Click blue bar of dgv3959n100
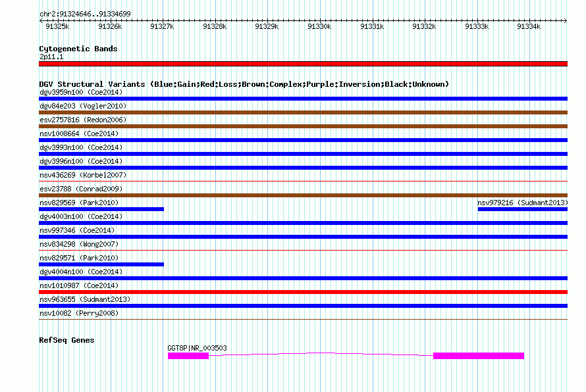 click(303, 99)
